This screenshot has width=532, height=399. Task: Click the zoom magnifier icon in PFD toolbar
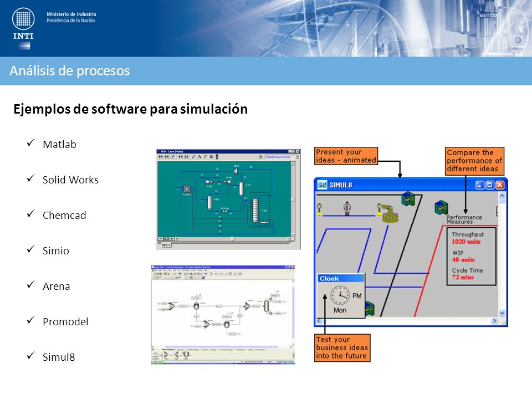point(193,157)
